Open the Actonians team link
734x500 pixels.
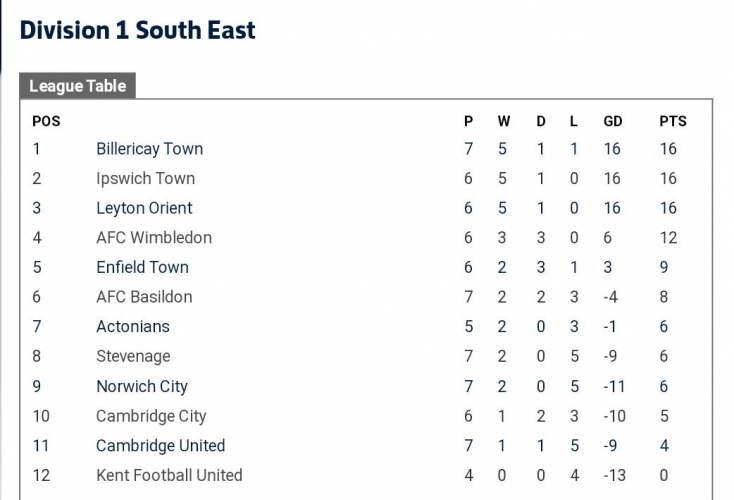[133, 326]
